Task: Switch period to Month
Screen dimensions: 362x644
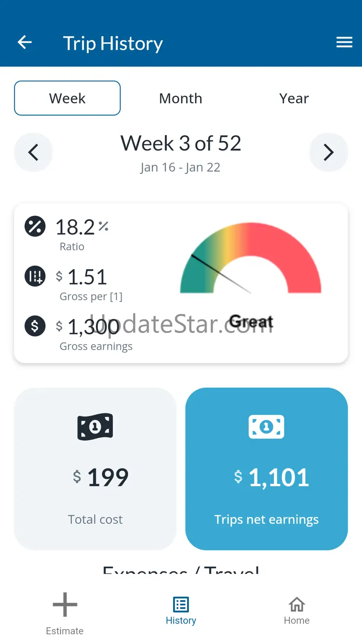Action: coord(181,98)
